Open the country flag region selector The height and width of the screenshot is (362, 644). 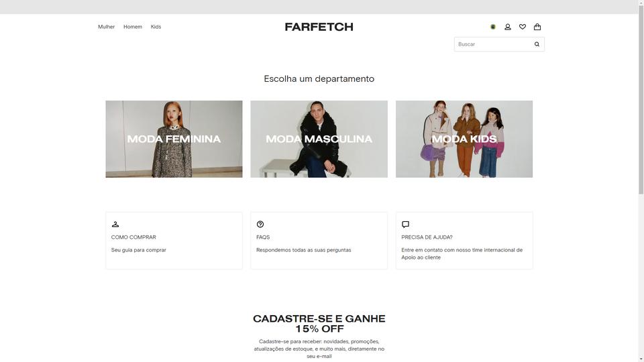(x=493, y=27)
